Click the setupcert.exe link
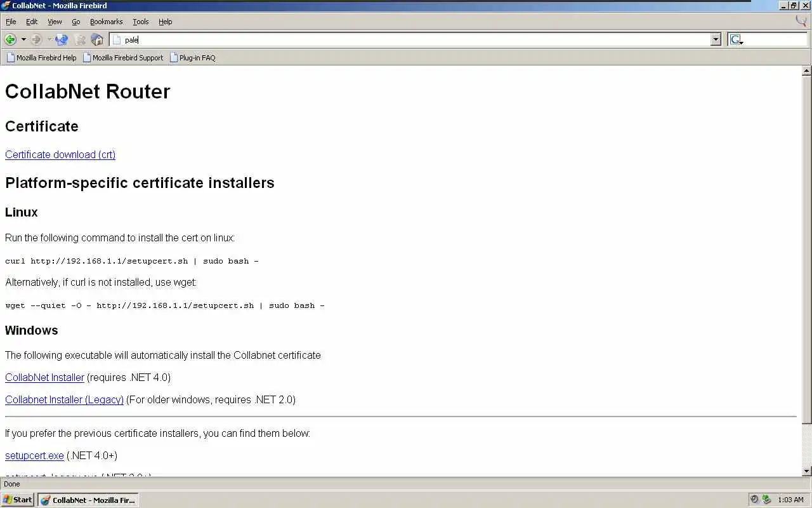The image size is (812, 508). point(34,455)
